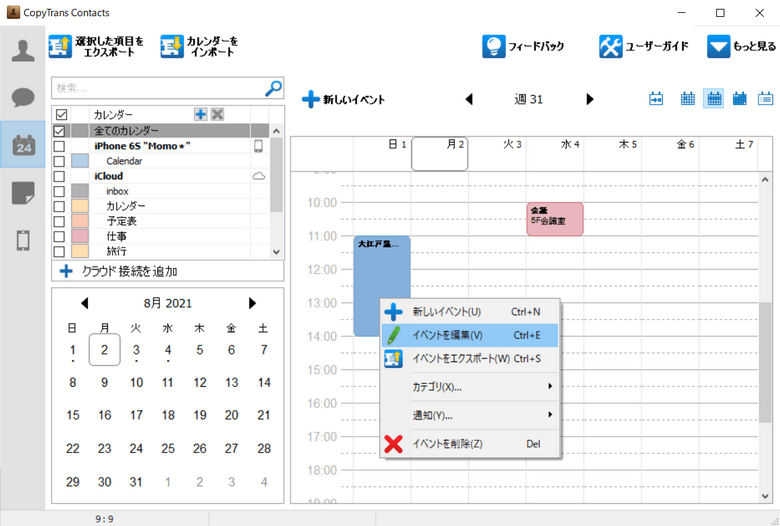Open もっと見る dropdown button
780x526 pixels.
click(741, 46)
